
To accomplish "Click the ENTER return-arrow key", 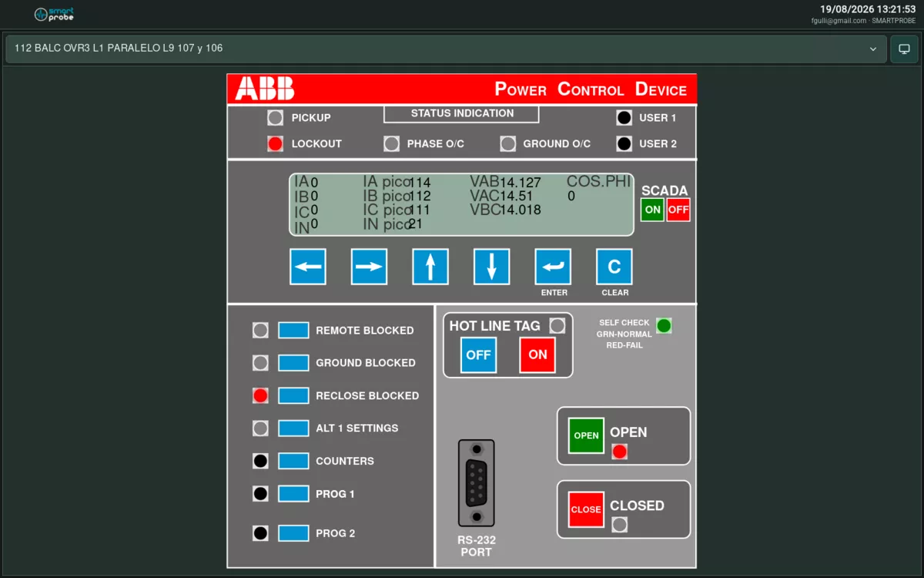I will point(553,267).
